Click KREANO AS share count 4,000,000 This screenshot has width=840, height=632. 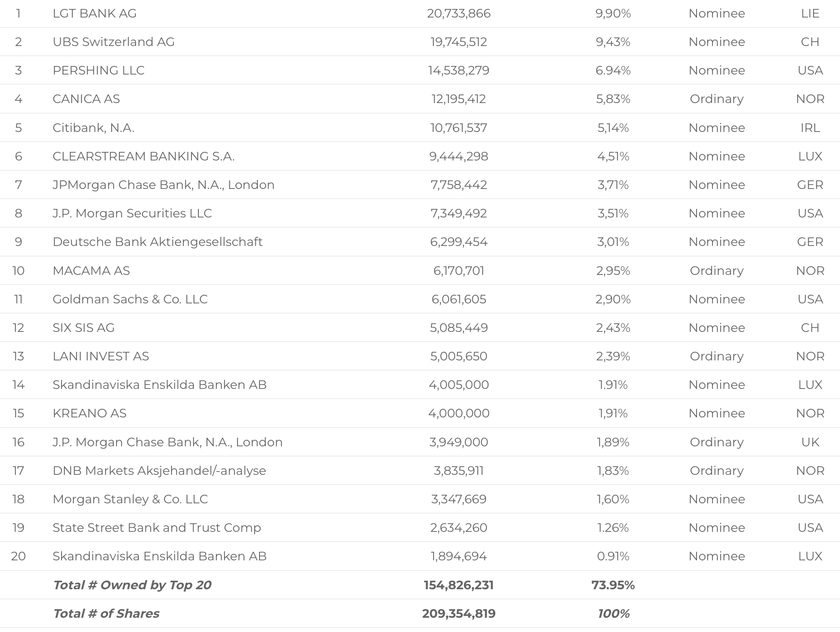click(459, 413)
